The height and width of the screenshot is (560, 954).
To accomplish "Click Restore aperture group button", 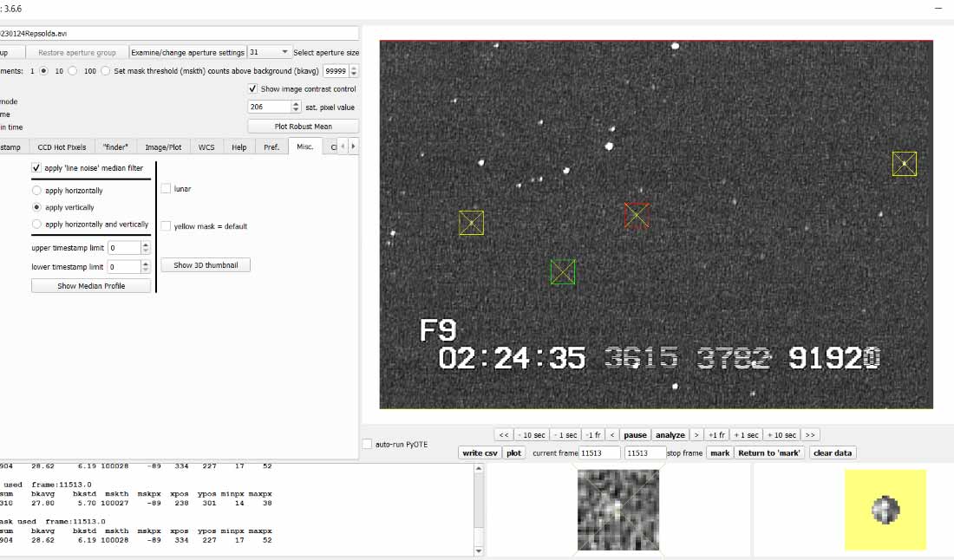I will coord(76,52).
